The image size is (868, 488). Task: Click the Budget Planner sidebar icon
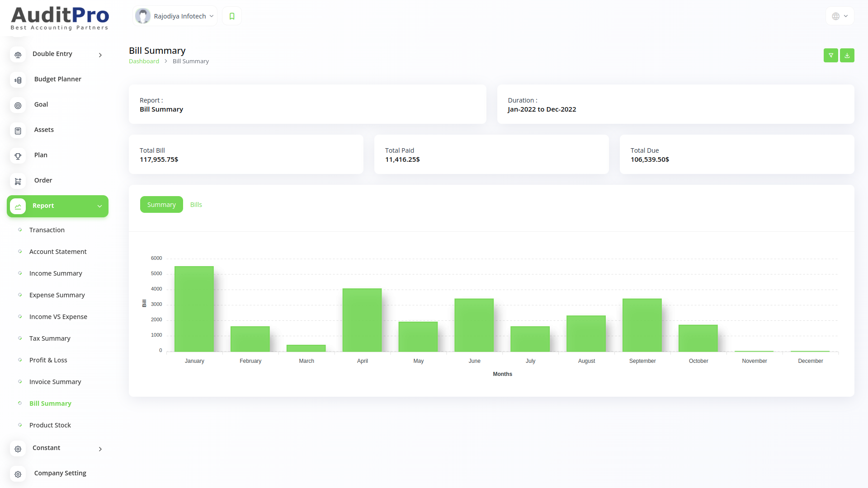19,79
